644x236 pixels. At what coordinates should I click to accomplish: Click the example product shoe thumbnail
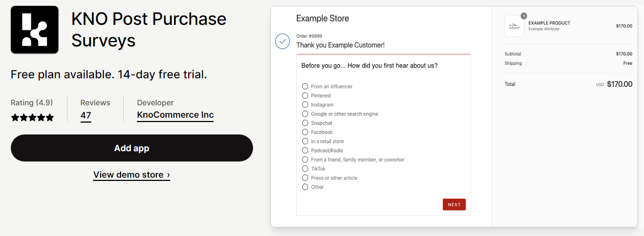pyautogui.click(x=514, y=26)
